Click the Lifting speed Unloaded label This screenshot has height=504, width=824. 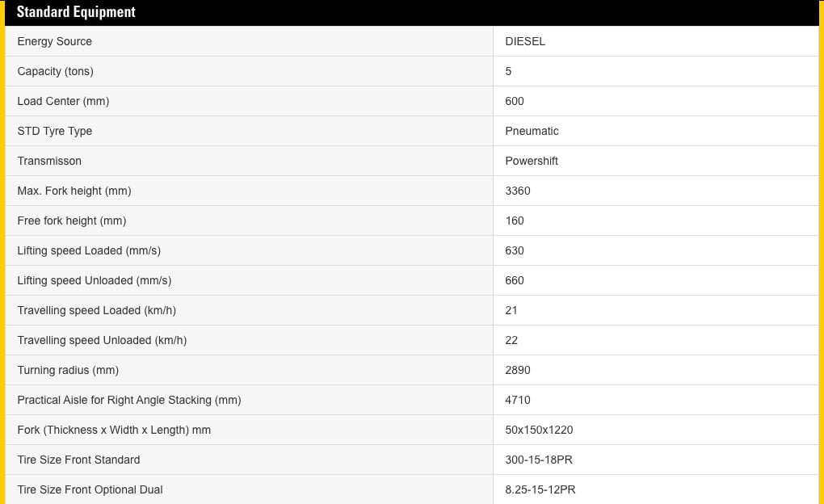pyautogui.click(x=95, y=280)
